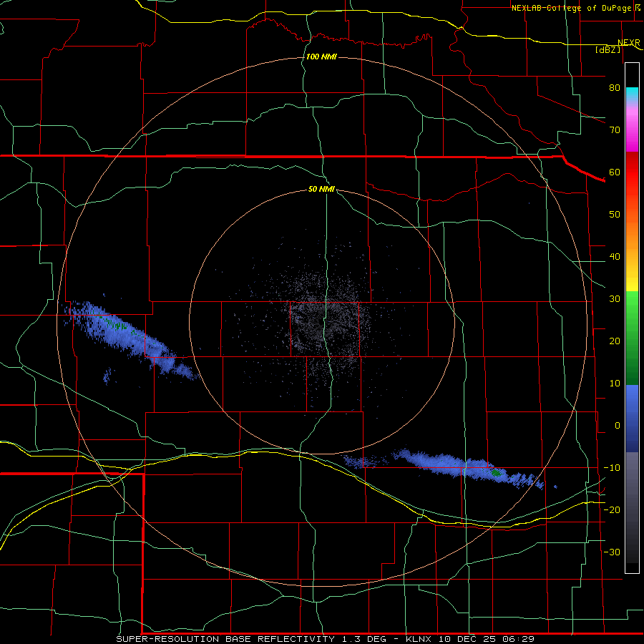Click the 60 value on the dBZ scale
Screen dimensions: 644x644
(x=615, y=172)
